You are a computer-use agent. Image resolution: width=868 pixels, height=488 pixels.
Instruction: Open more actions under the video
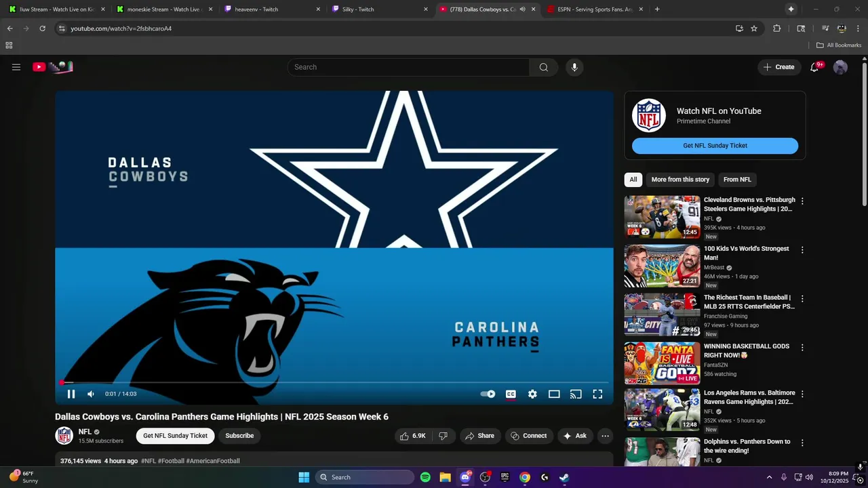[x=605, y=436]
